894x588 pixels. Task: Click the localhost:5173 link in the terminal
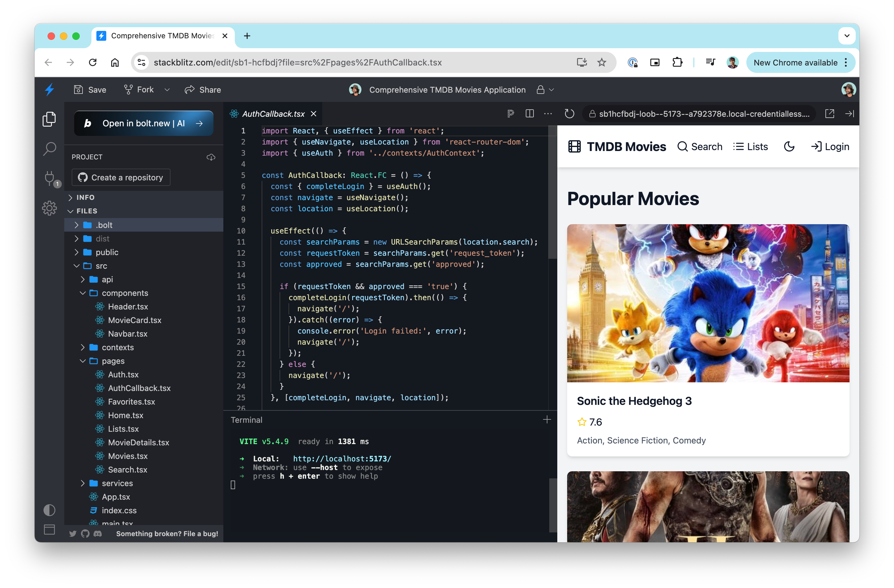click(x=342, y=459)
